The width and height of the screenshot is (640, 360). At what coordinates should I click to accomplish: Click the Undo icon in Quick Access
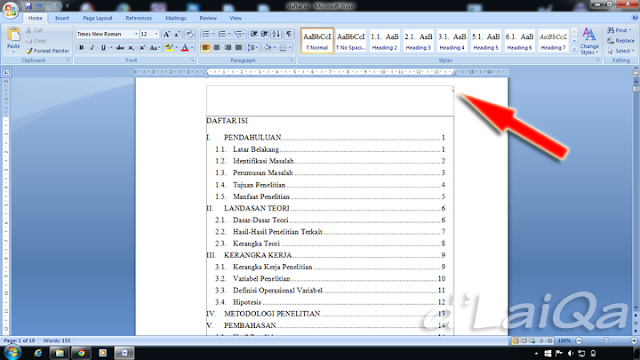pos(38,6)
